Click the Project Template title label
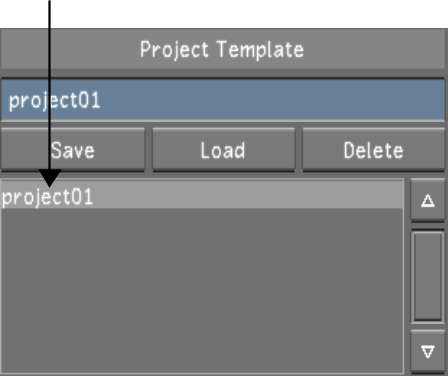448x376 pixels. pos(222,50)
